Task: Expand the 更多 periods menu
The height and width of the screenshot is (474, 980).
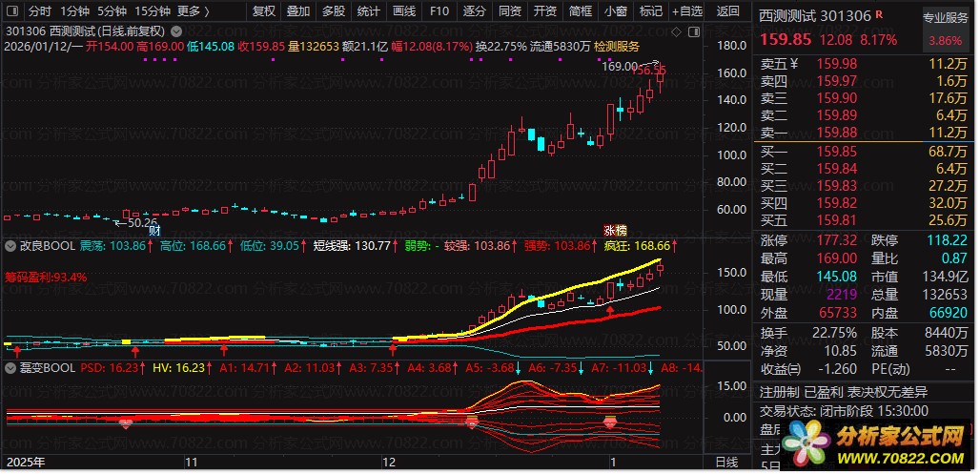Action: 194,10
